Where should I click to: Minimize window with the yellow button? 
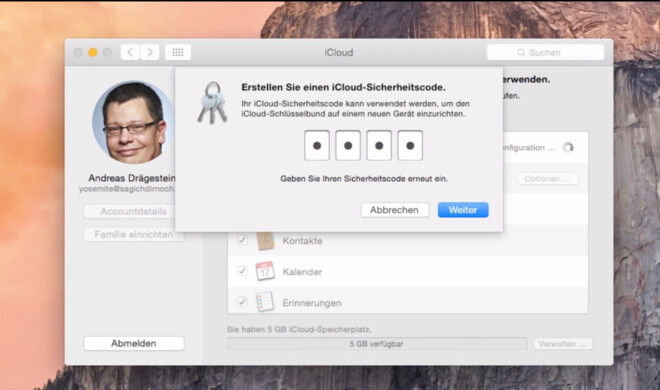coord(93,52)
